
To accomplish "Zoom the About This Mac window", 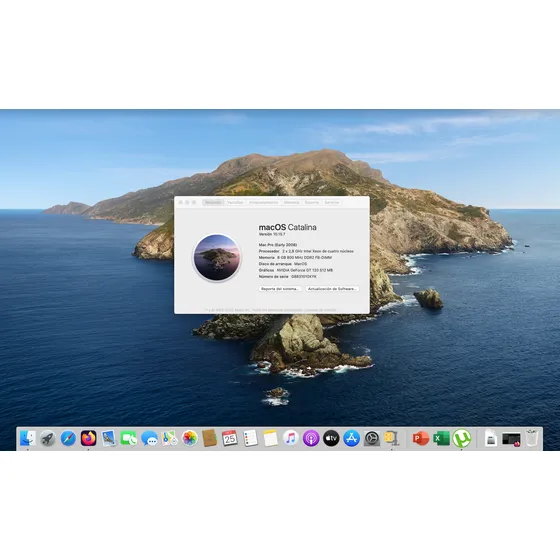I will click(194, 202).
